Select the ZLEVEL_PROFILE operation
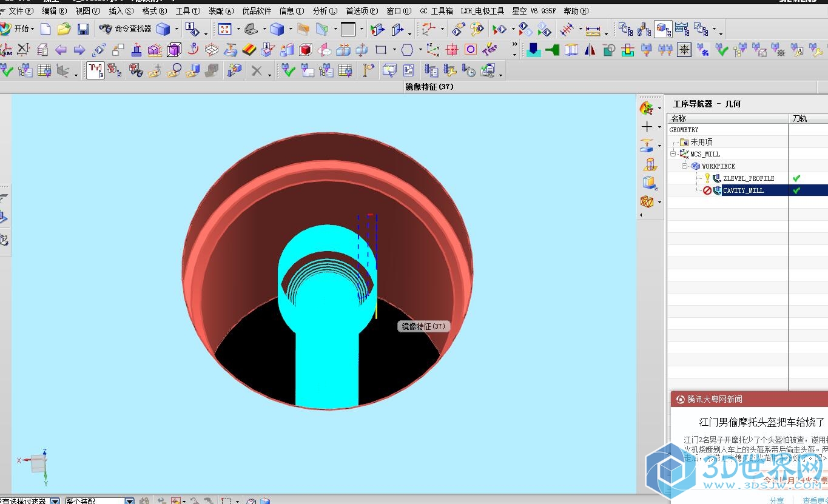Viewport: 828px width, 504px height. pyautogui.click(x=749, y=178)
